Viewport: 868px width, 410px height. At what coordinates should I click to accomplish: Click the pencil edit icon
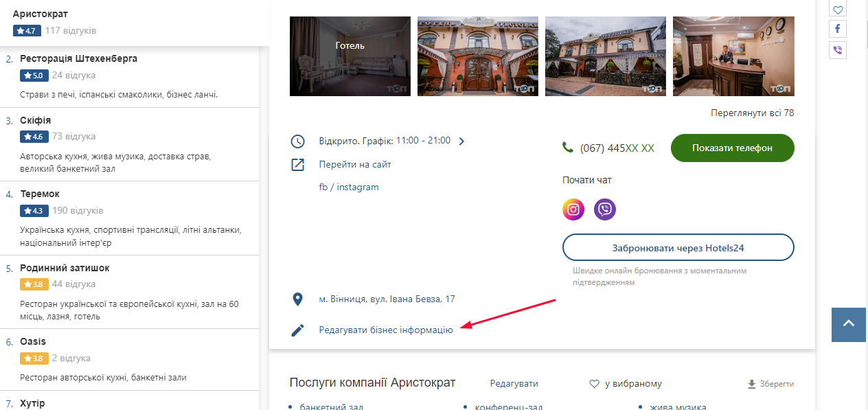pyautogui.click(x=297, y=330)
